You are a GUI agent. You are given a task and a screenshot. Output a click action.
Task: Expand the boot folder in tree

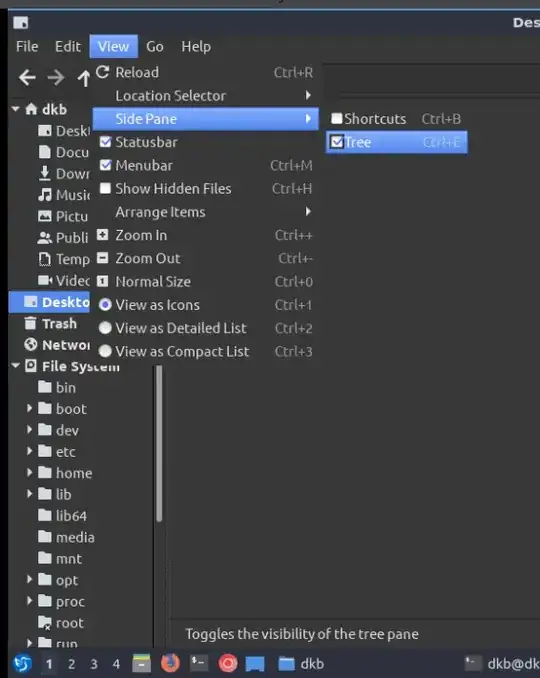pos(29,408)
